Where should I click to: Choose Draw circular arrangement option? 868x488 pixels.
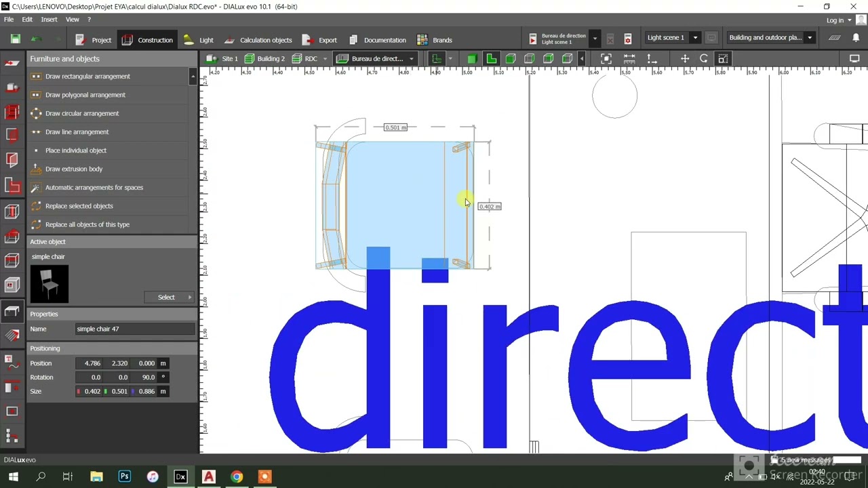tap(81, 113)
